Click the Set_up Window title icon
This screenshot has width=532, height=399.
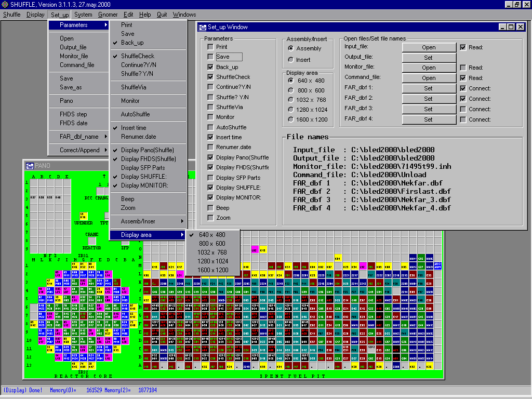203,27
